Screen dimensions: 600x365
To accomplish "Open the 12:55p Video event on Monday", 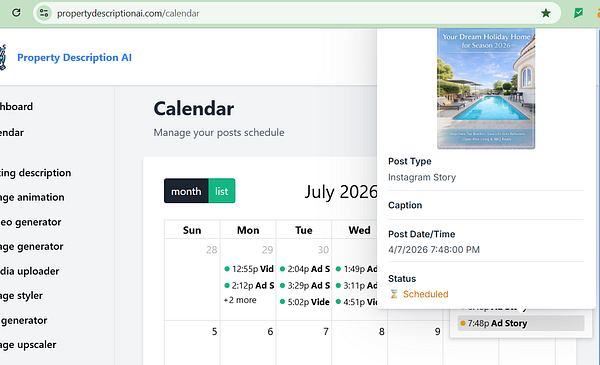I will tap(249, 269).
